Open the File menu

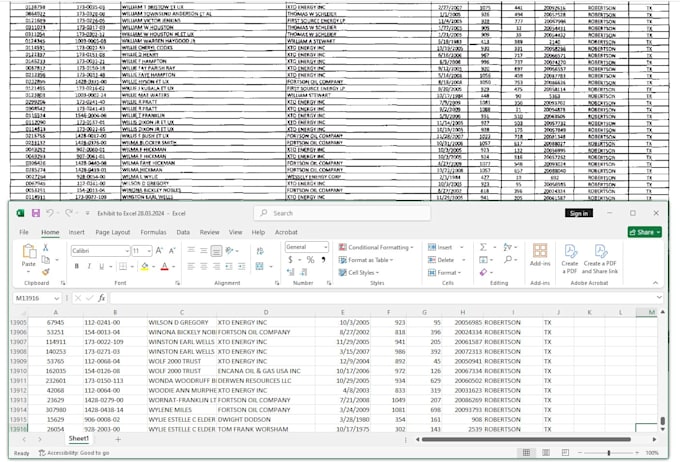coord(24,232)
